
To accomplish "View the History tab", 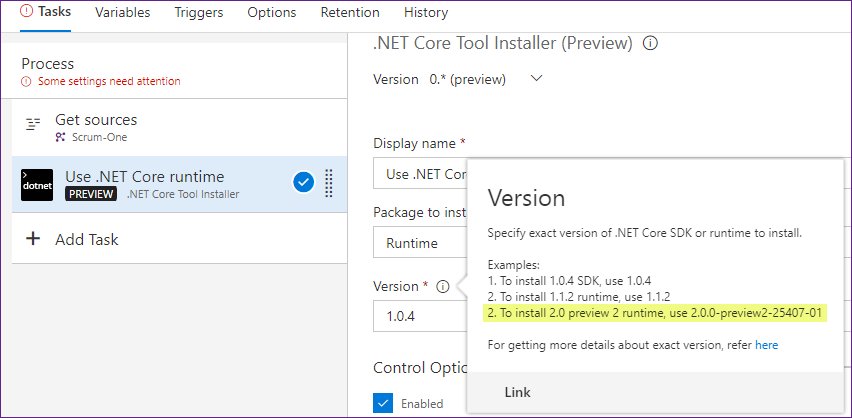I will point(426,13).
